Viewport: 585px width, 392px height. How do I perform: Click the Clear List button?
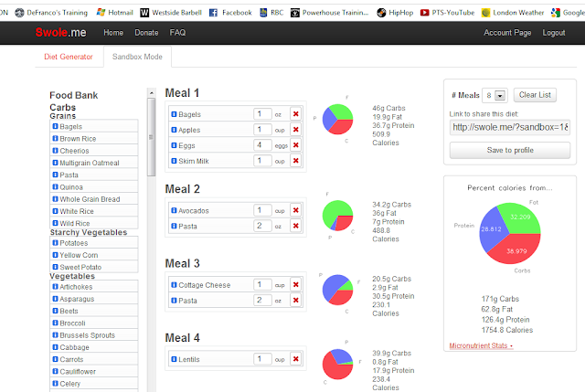[535, 95]
